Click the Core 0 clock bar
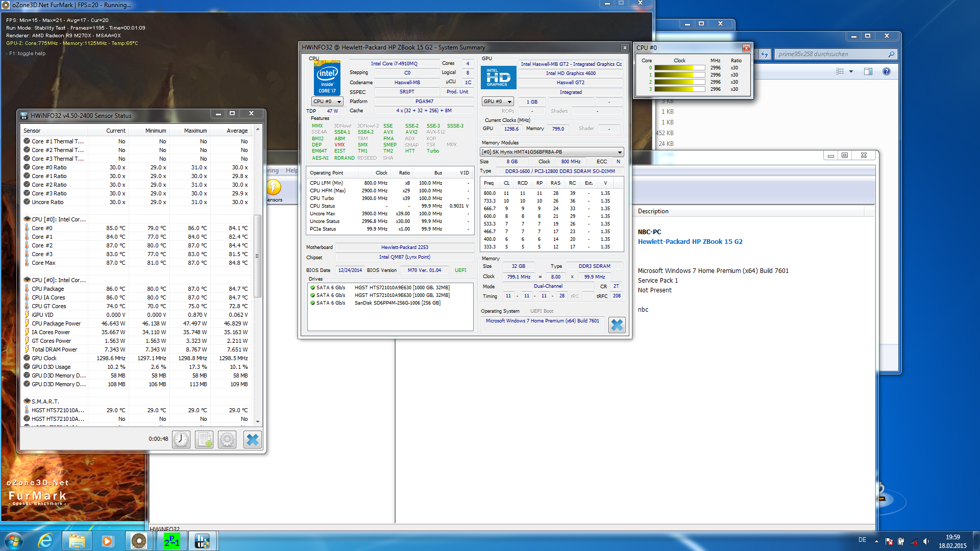This screenshot has width=980, height=551. click(x=679, y=68)
